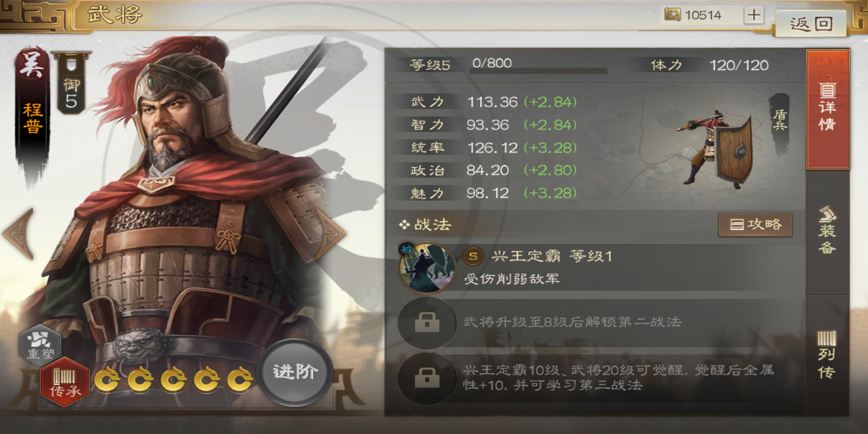Tap the second skill lock icon
Image resolution: width=868 pixels, height=434 pixels.
(427, 323)
